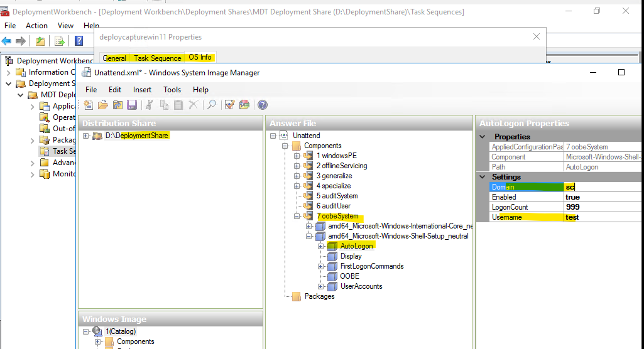This screenshot has width=644, height=349.
Task: Click Create Configuration Set toolbar icon
Action: click(244, 105)
